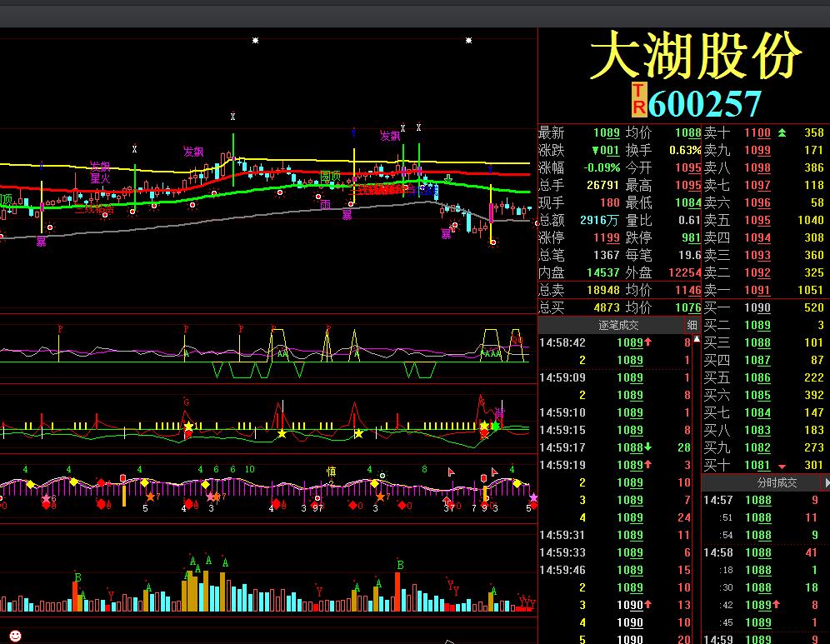Click the 买八 bid price 1083
830x644 pixels.
point(757,430)
